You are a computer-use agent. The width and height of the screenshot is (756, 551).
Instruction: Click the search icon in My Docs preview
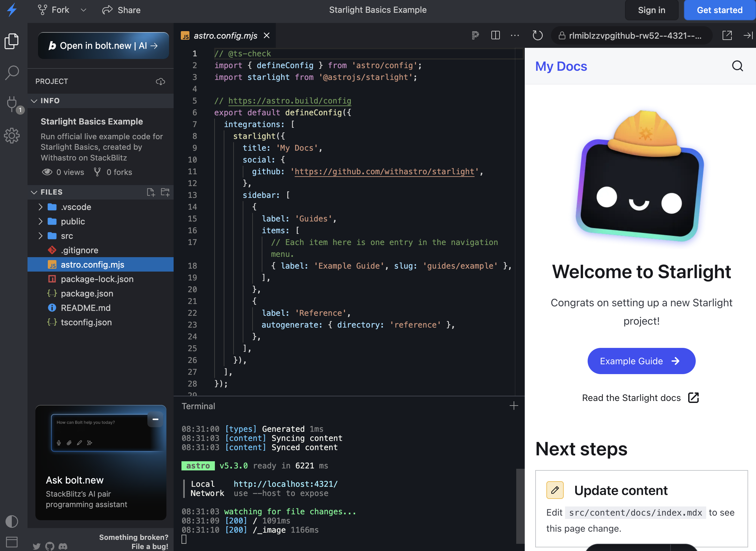click(x=738, y=66)
